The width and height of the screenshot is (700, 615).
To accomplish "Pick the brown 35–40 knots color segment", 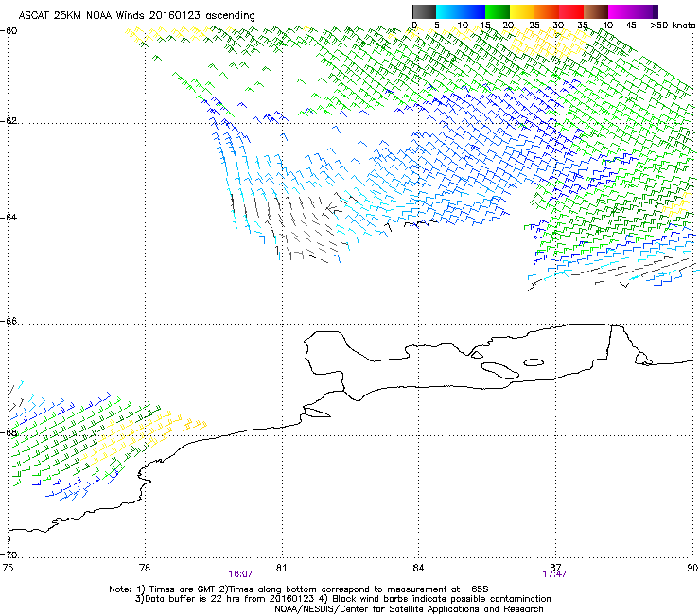I will tap(596, 11).
